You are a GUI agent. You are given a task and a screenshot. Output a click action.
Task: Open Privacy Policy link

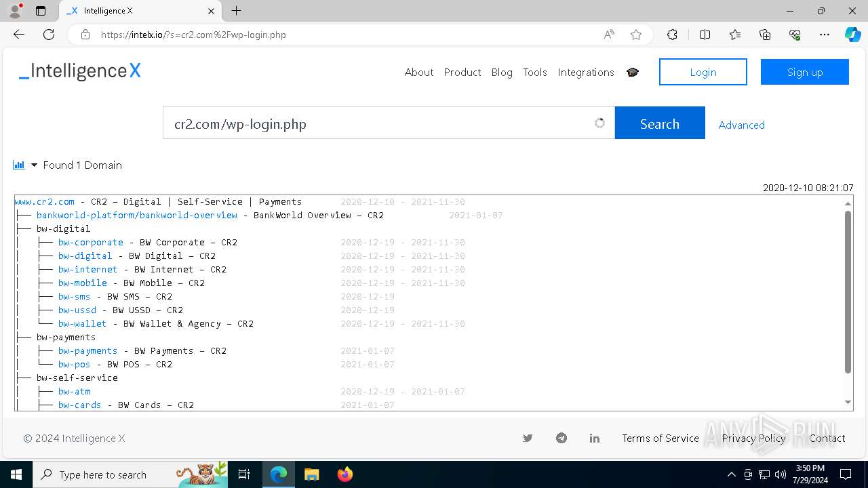(753, 438)
